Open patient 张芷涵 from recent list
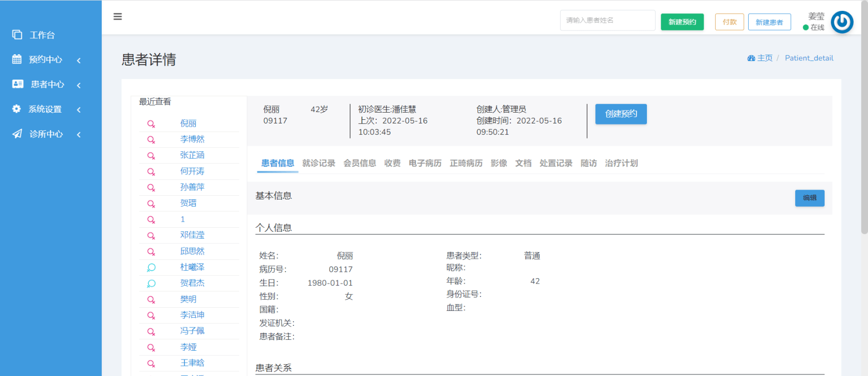The image size is (868, 376). pos(192,155)
